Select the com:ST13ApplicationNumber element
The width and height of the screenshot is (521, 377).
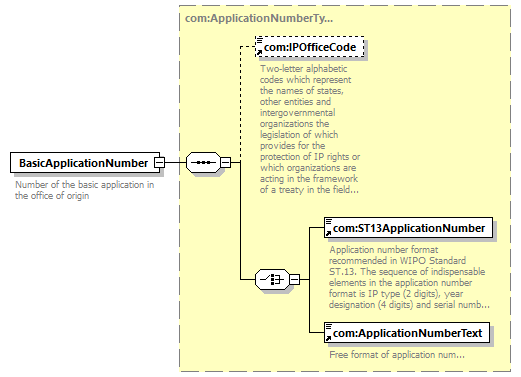(x=408, y=228)
